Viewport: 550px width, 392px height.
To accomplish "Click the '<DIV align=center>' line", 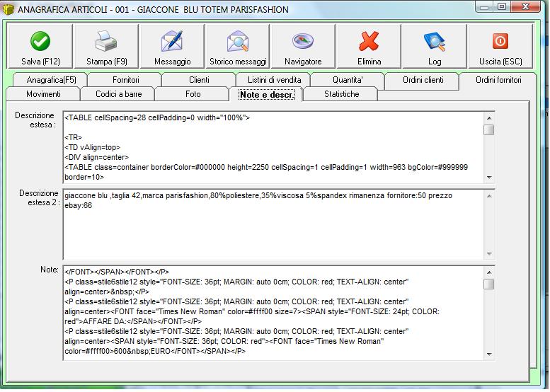I will pos(96,157).
